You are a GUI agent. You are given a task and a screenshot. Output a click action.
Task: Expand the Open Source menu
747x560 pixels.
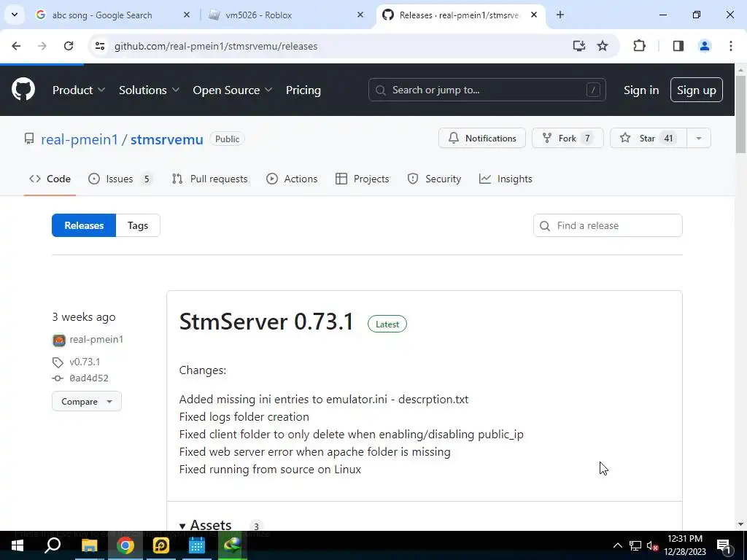[233, 90]
